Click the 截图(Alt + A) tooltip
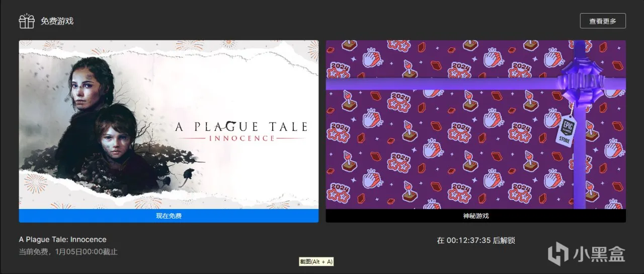 coord(316,262)
